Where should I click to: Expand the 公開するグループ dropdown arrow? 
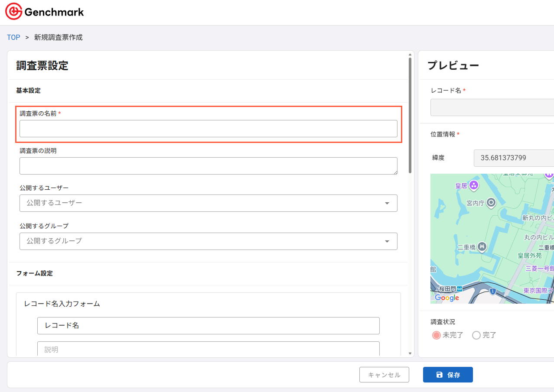click(387, 241)
